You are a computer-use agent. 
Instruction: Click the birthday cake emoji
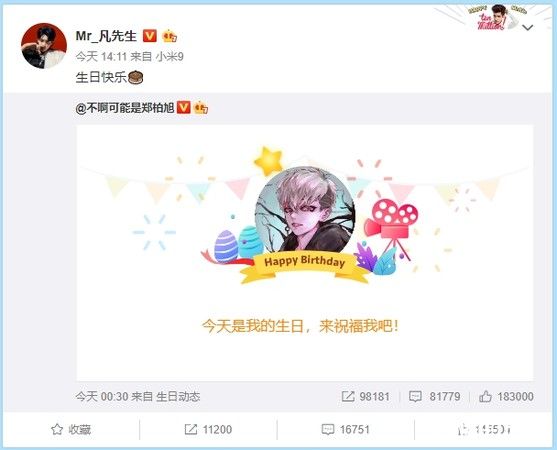135,77
